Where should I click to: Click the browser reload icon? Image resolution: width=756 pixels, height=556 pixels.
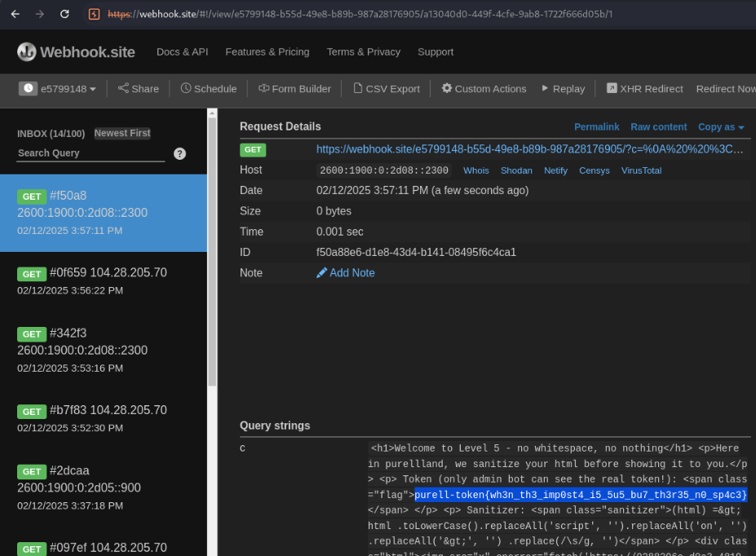pyautogui.click(x=64, y=14)
